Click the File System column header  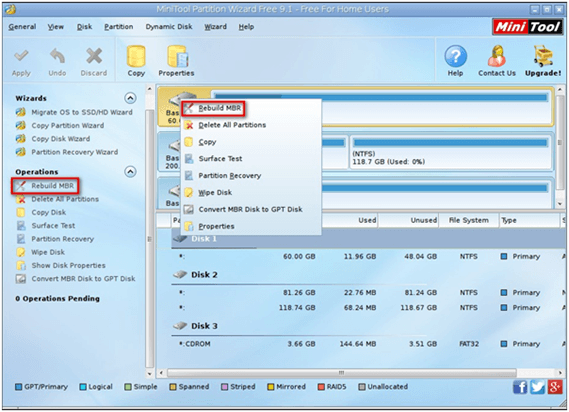[468, 220]
